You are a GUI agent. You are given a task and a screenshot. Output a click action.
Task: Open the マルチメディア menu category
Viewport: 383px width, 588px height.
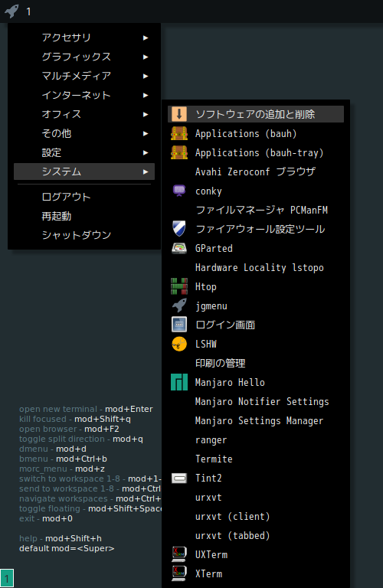84,76
